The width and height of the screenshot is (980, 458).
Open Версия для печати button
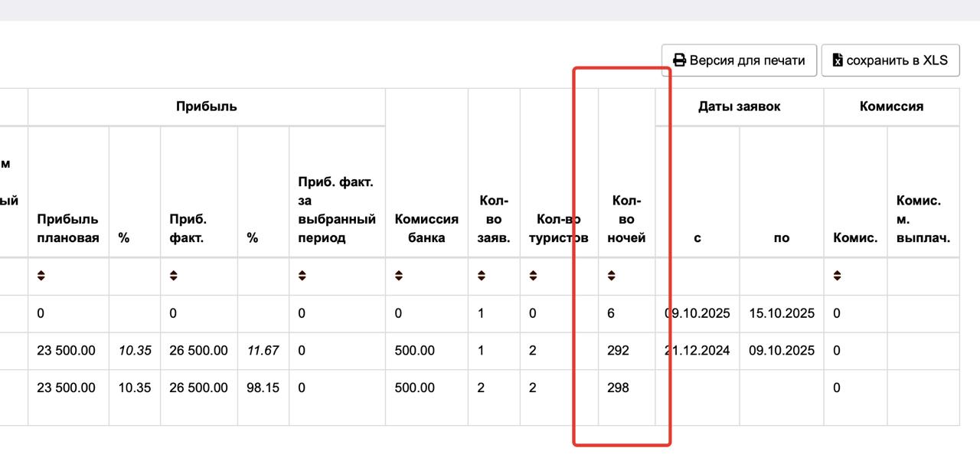739,61
